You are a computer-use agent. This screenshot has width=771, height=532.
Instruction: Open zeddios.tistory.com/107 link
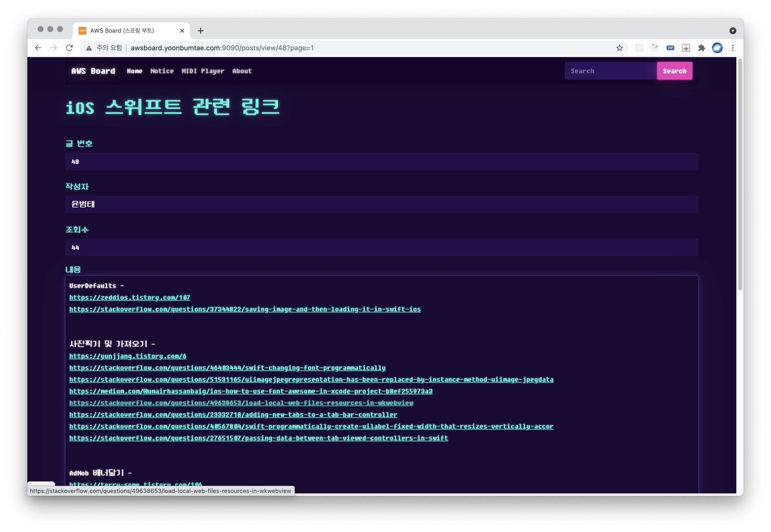[x=130, y=297]
